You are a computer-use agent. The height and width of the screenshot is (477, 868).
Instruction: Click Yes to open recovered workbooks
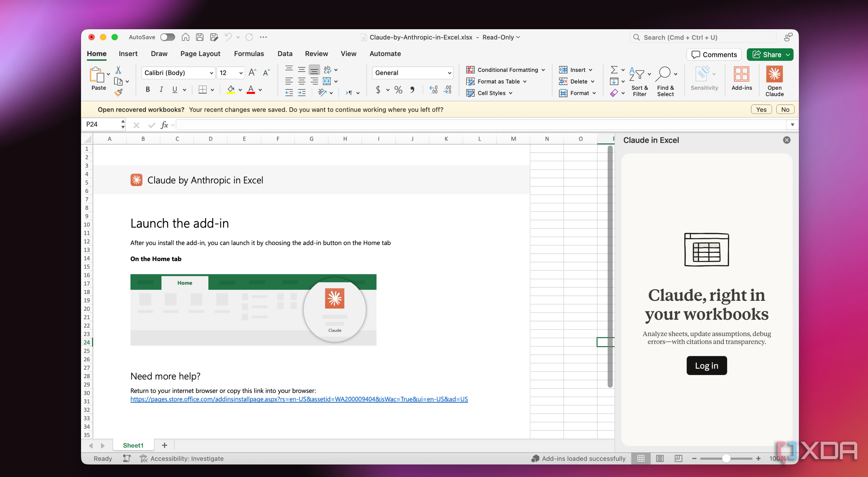pos(761,110)
